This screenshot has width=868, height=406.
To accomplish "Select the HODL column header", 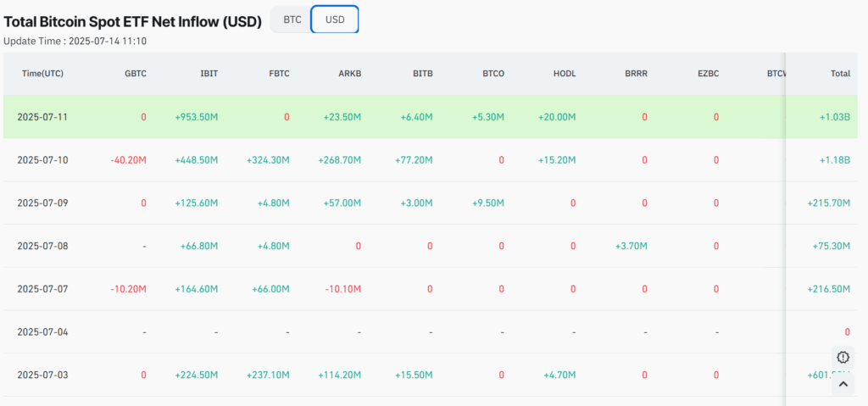I will (565, 74).
